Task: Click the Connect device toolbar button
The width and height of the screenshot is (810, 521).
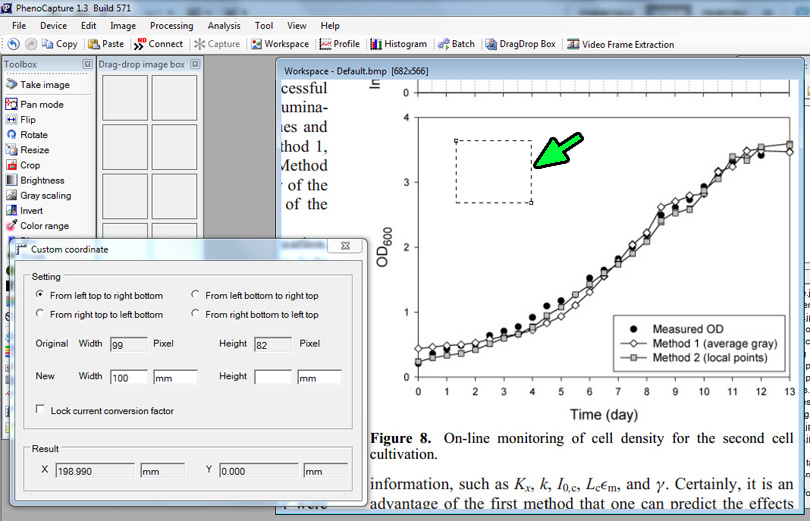Action: (x=159, y=44)
